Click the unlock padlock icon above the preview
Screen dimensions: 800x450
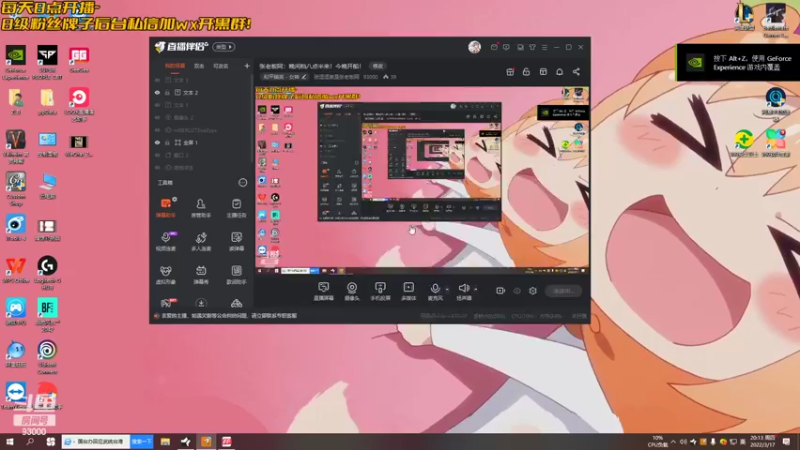pyautogui.click(x=527, y=72)
